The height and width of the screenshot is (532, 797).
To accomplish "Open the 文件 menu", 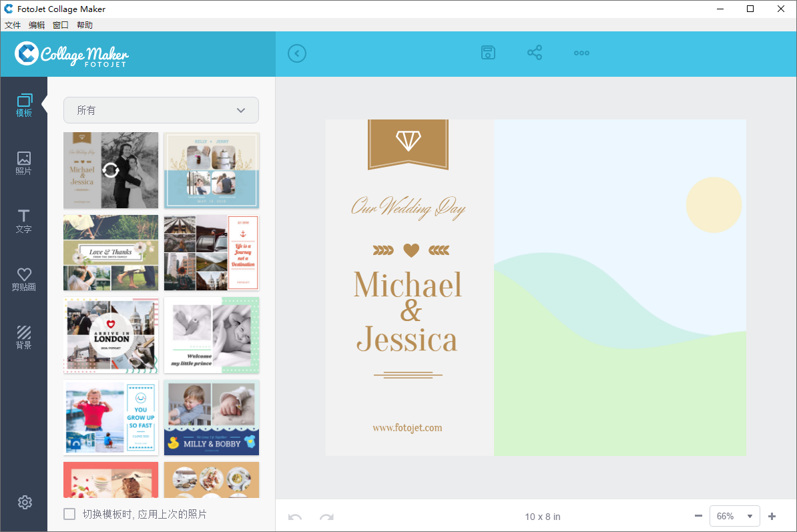I will click(13, 25).
